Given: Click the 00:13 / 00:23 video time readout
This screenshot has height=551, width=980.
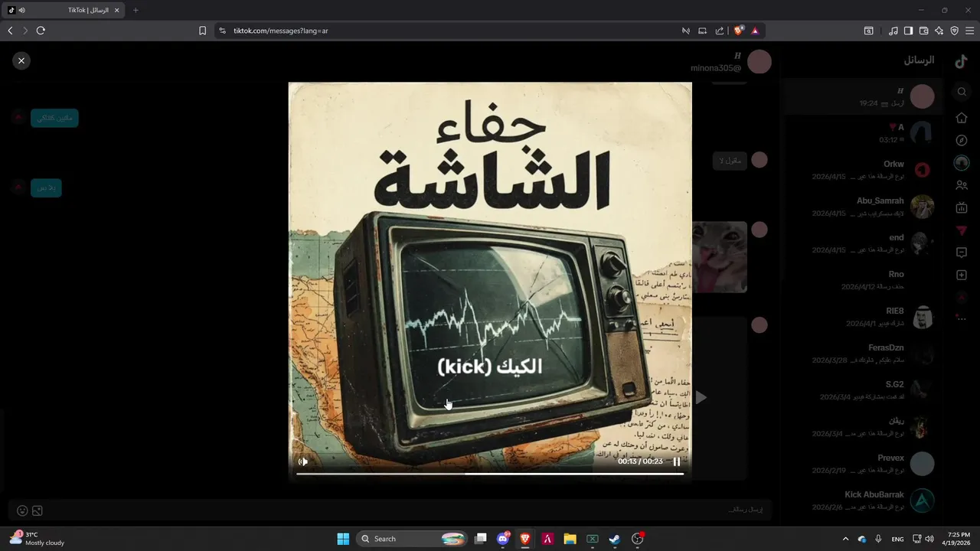Looking at the screenshot, I should 640,461.
